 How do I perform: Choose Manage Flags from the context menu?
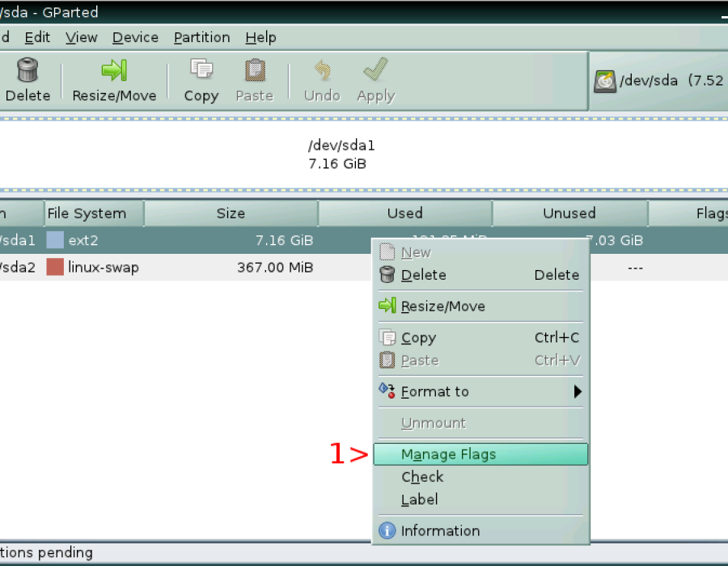[480, 454]
